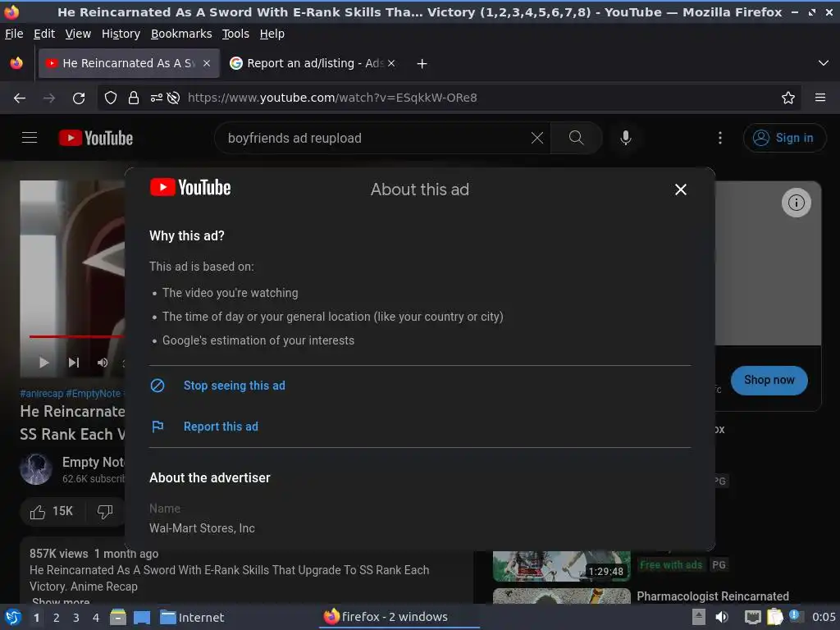Open Pharmacologist Reincarnated suggested video
The height and width of the screenshot is (630, 840).
coord(713,596)
